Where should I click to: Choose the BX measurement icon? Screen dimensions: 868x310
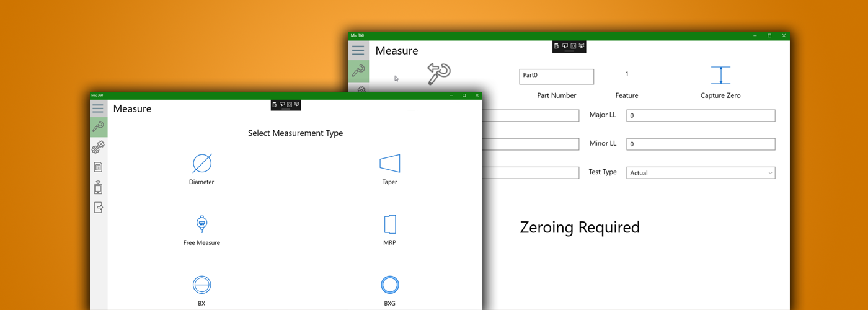tap(201, 285)
